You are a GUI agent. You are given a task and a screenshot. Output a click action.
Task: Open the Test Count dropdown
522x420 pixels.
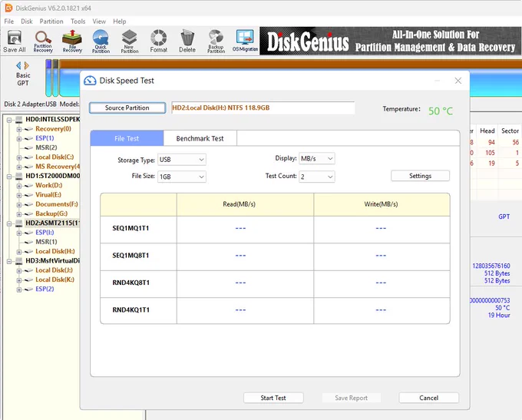pyautogui.click(x=316, y=177)
